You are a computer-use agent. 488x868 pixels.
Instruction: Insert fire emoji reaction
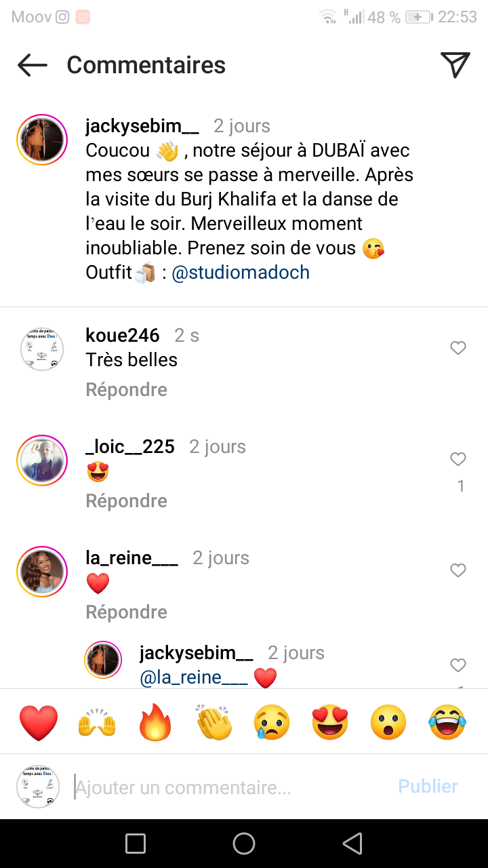(156, 723)
